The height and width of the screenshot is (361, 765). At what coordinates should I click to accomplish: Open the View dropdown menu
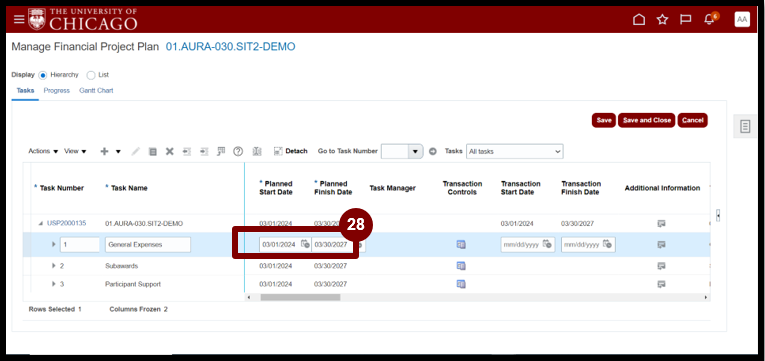[x=75, y=151]
